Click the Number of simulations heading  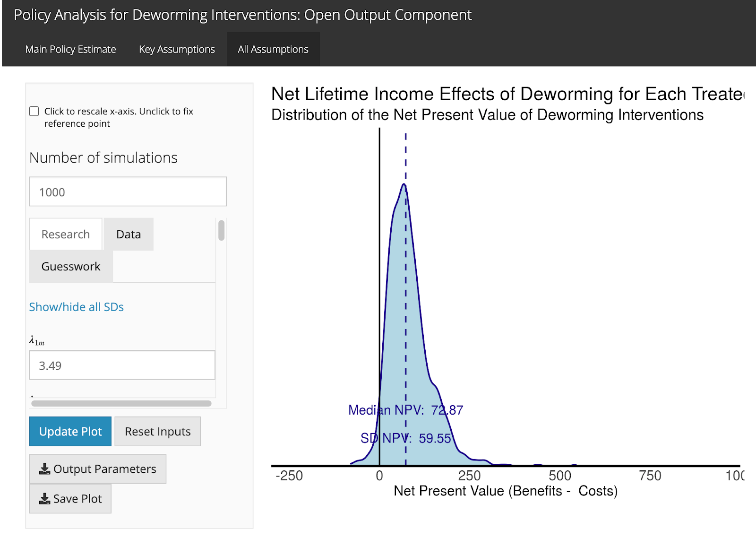click(x=103, y=157)
